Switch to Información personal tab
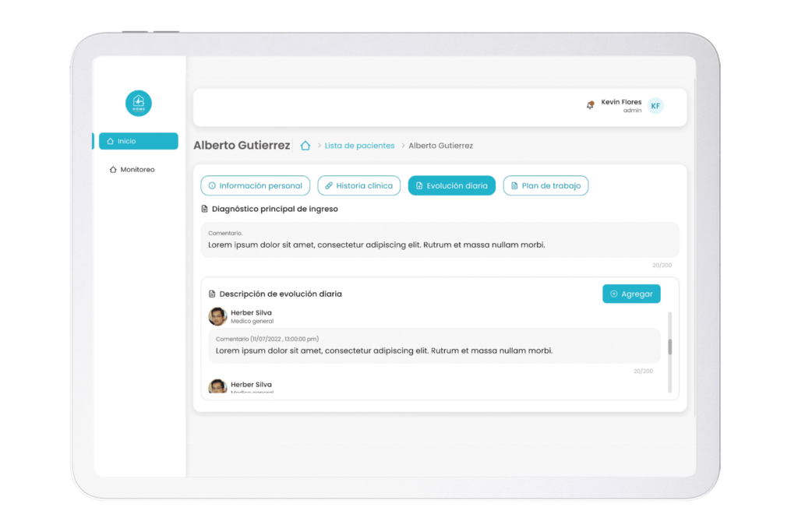Screen dimensions: 798x532 tap(255, 185)
